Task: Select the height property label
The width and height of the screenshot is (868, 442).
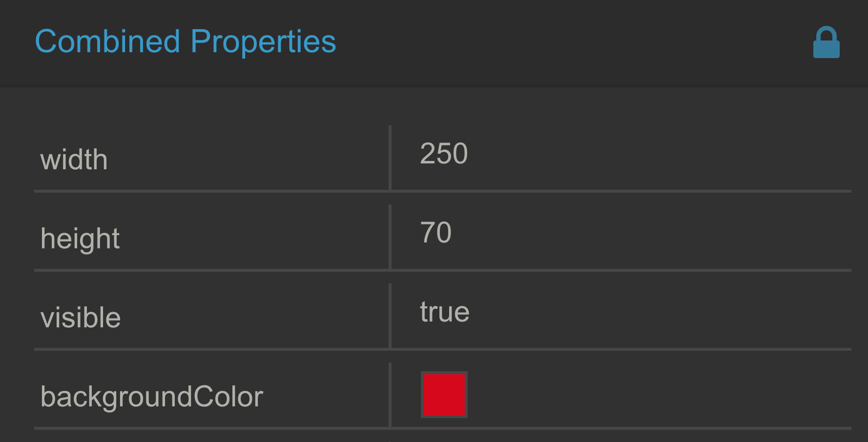Action: pyautogui.click(x=80, y=239)
